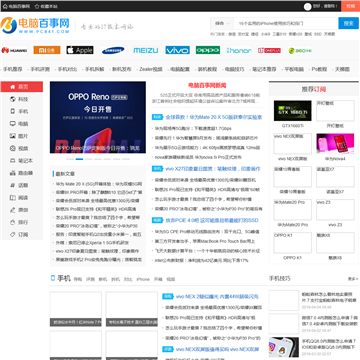Viewport: 360px width, 360px height.
Task: Click the monitor icon beside 电脑 in sidebar
Action: (x=13, y=124)
